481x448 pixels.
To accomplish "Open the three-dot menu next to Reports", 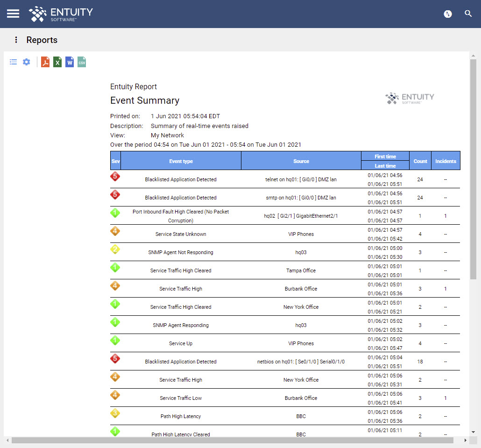I will pos(16,40).
